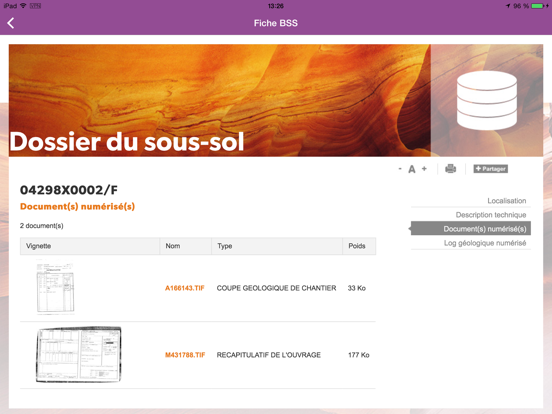Tap the database cylinder icon in banner
Image resolution: width=552 pixels, height=414 pixels.
coord(487,100)
